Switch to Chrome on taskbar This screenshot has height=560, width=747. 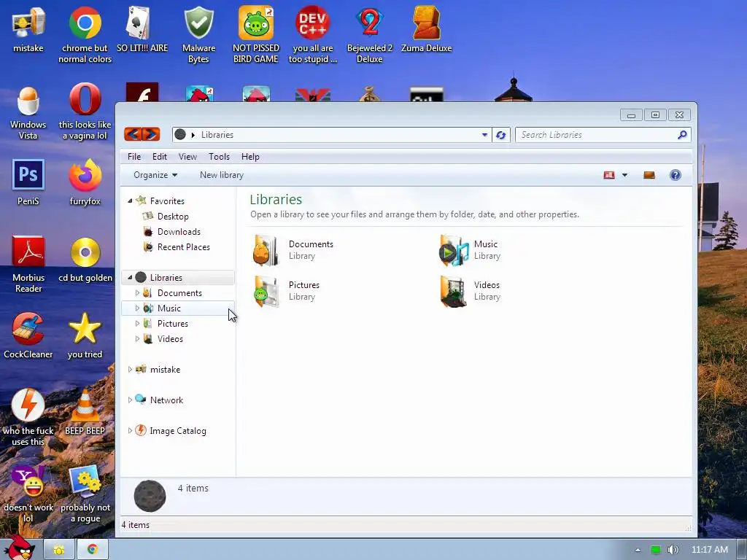[93, 550]
